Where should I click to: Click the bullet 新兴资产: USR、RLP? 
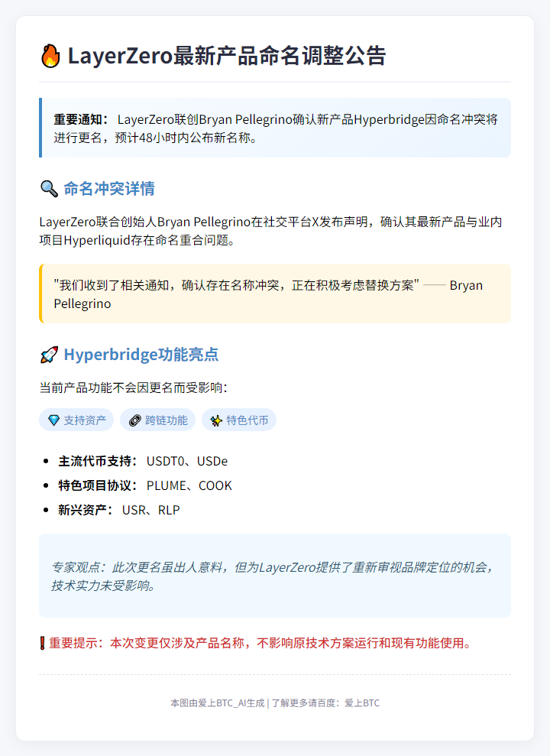119,510
